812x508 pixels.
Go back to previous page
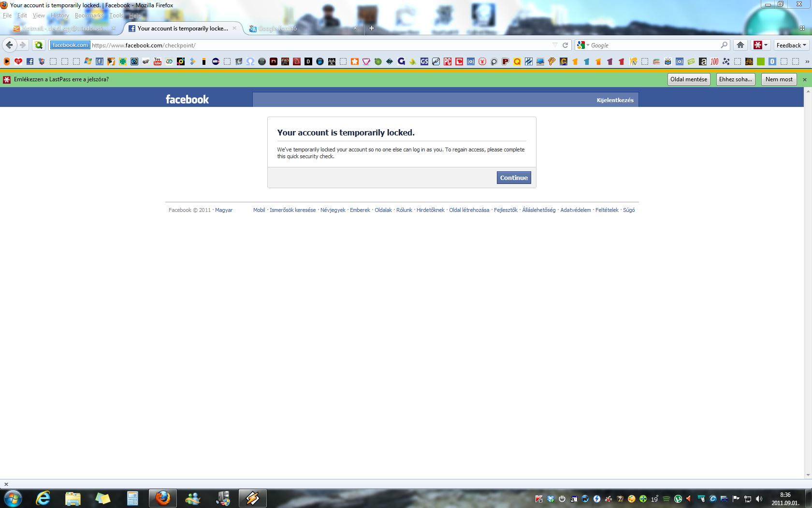(9, 45)
